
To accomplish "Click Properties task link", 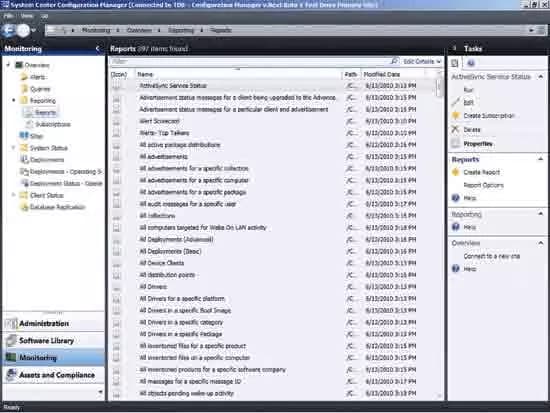I will (x=478, y=144).
